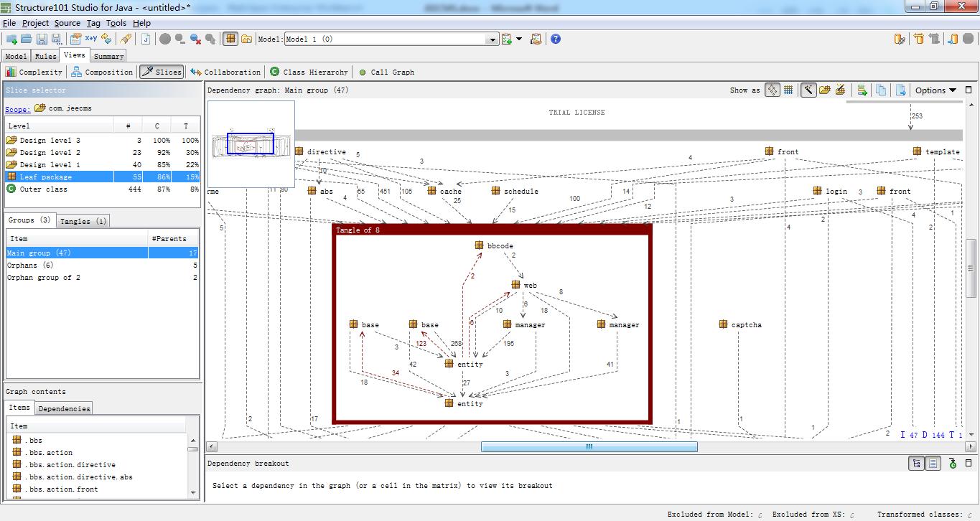Open the Model 1 (0) dropdown

[391, 39]
